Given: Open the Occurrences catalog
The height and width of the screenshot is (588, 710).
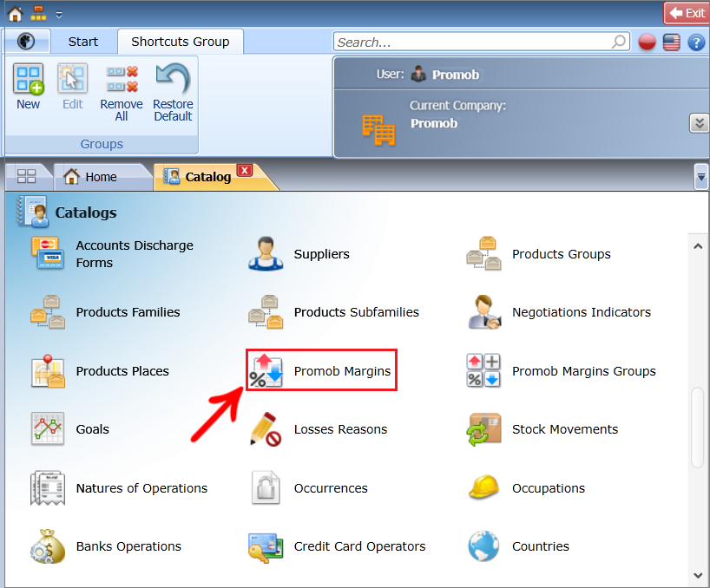Looking at the screenshot, I should (308, 488).
